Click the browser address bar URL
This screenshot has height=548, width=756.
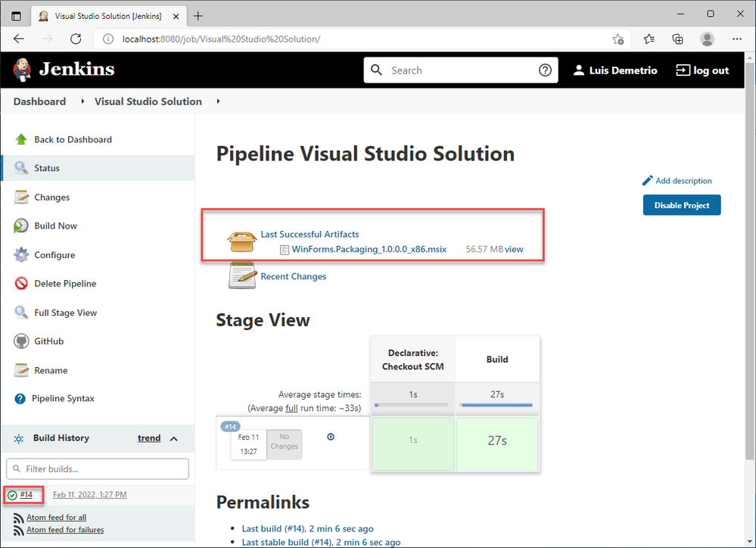[221, 39]
